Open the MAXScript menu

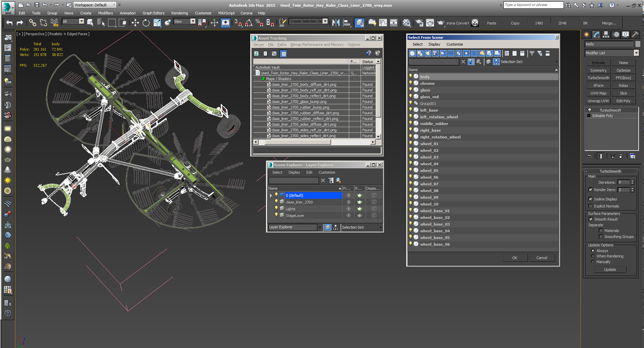point(226,13)
